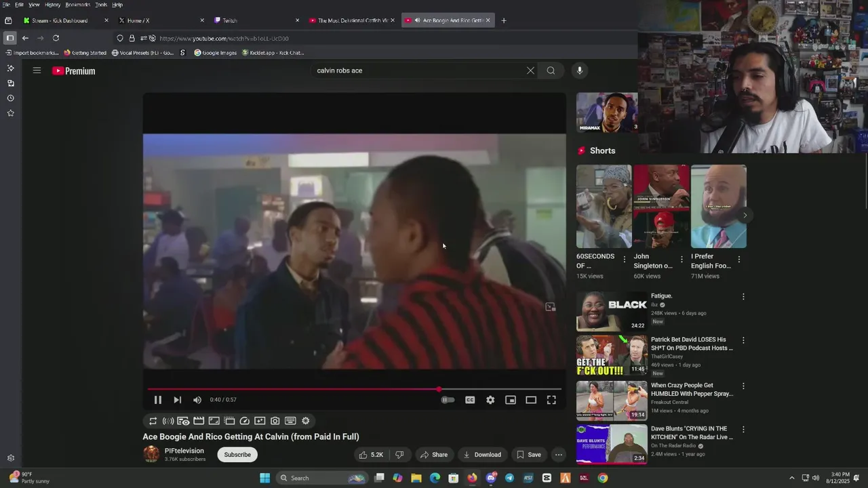
Task: Go to YouTube Premium home logo
Action: click(74, 70)
